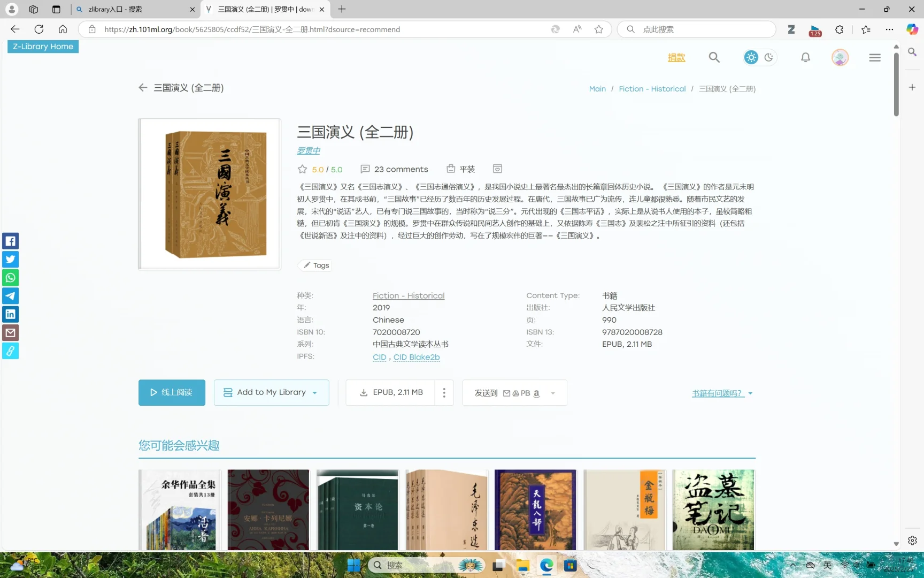Expand the Add to My Library dropdown

pyautogui.click(x=315, y=392)
